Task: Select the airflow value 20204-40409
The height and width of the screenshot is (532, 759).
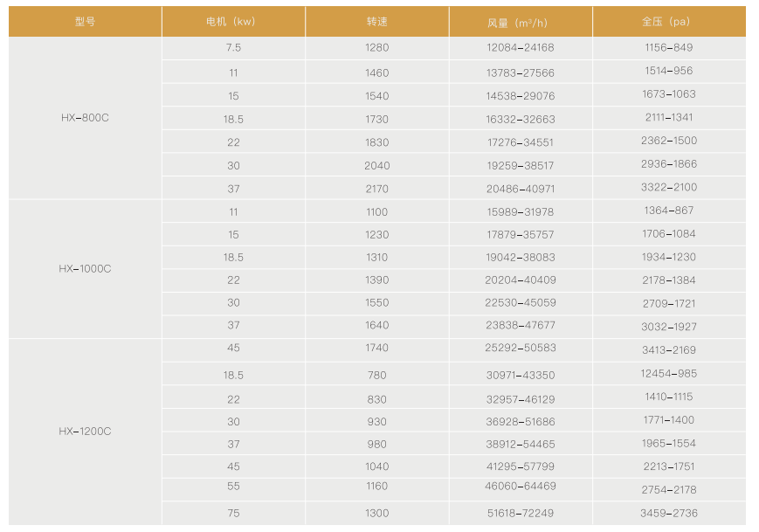Action: [521, 280]
